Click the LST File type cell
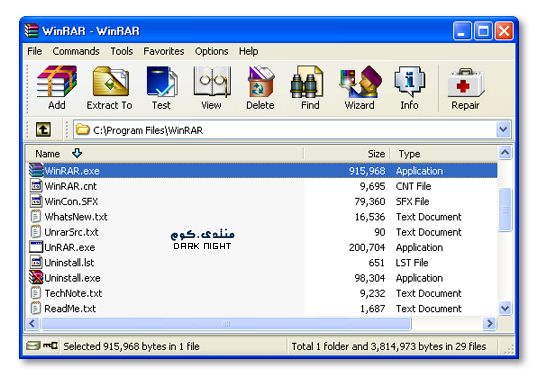This screenshot has height=376, width=538. 412,262
